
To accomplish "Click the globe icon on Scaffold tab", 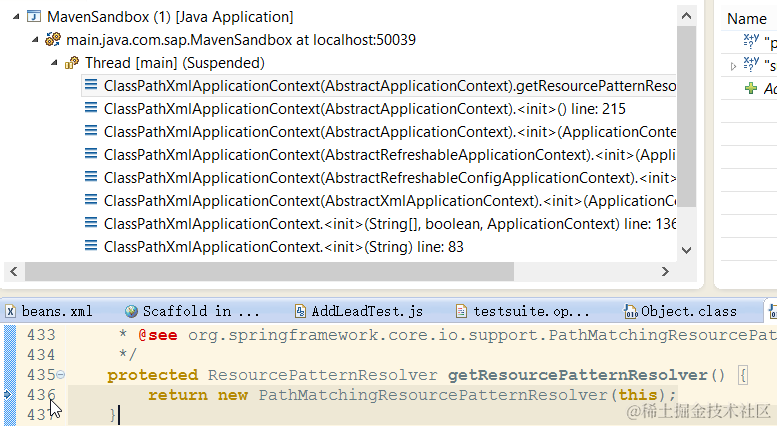I will pyautogui.click(x=131, y=311).
